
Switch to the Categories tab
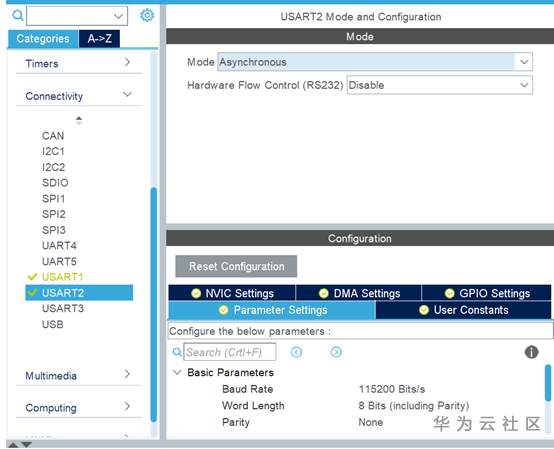(43, 39)
